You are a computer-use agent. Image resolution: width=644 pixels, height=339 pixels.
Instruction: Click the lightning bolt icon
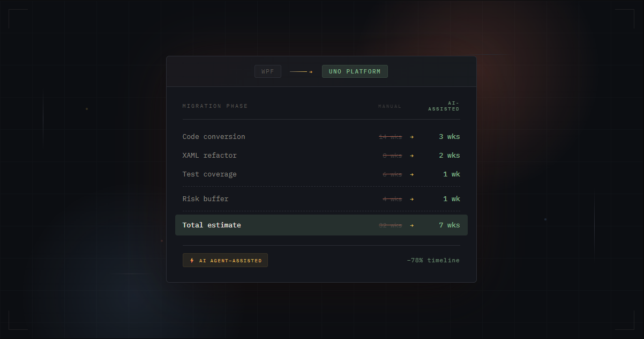[192, 261]
